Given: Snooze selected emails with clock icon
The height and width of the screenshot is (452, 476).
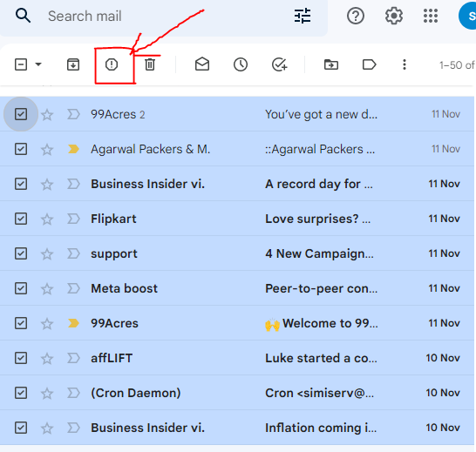Looking at the screenshot, I should pos(241,64).
